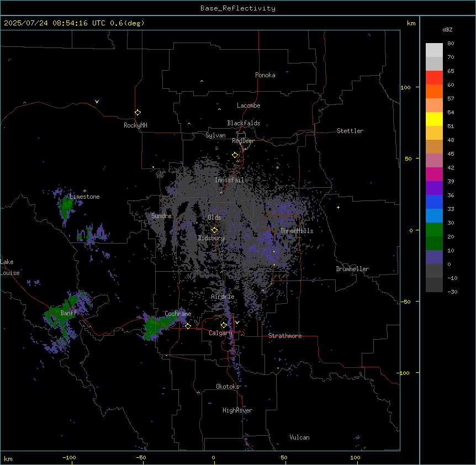Click the Innisfail label
This screenshot has width=476, height=465.
coord(229,180)
